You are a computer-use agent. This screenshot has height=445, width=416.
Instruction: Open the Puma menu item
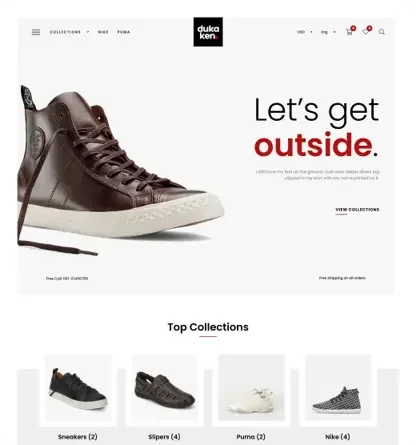[124, 32]
